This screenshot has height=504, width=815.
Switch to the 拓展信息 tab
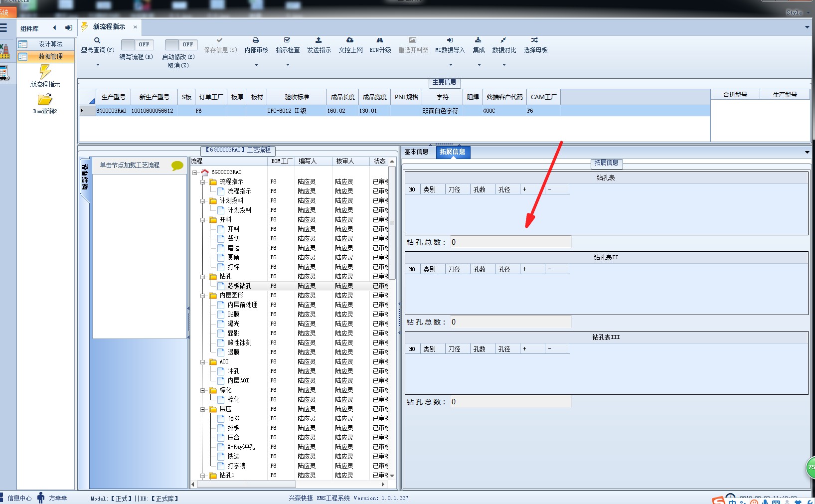click(453, 152)
